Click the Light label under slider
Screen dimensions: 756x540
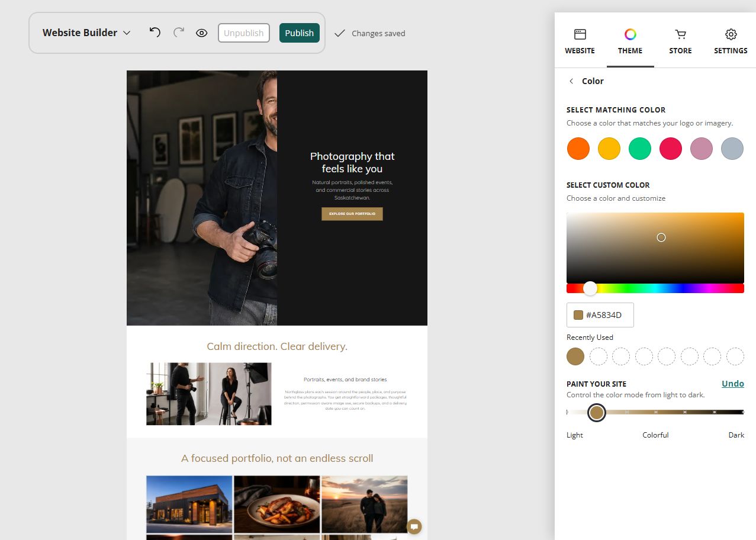pos(575,435)
